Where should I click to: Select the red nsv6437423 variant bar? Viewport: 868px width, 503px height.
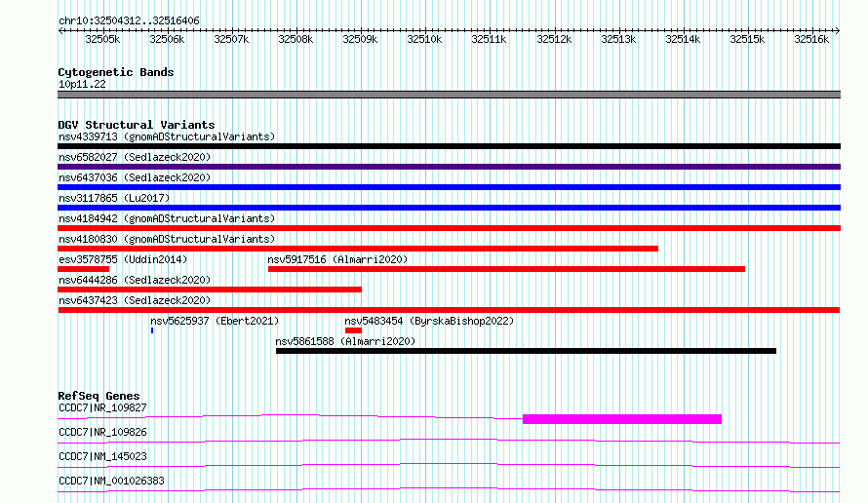449,310
